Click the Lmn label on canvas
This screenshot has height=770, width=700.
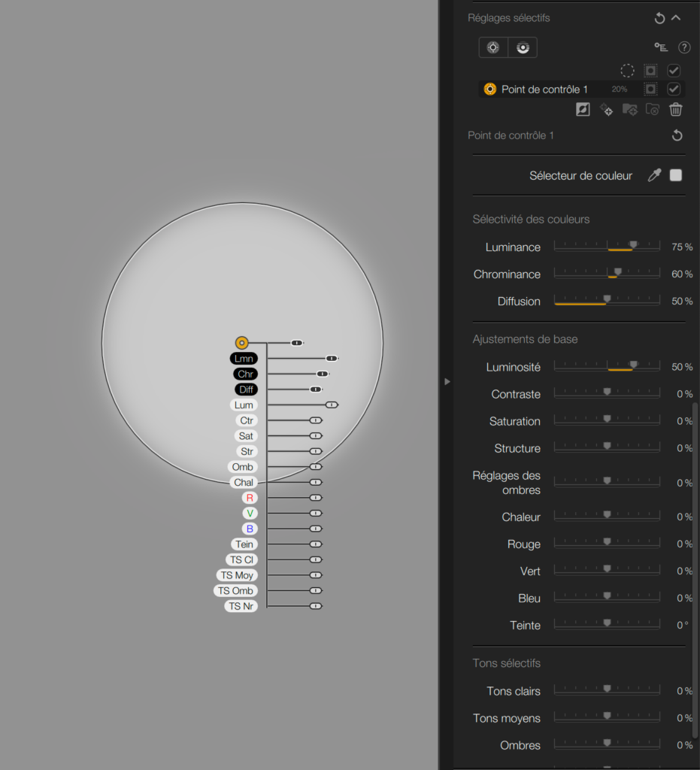244,359
